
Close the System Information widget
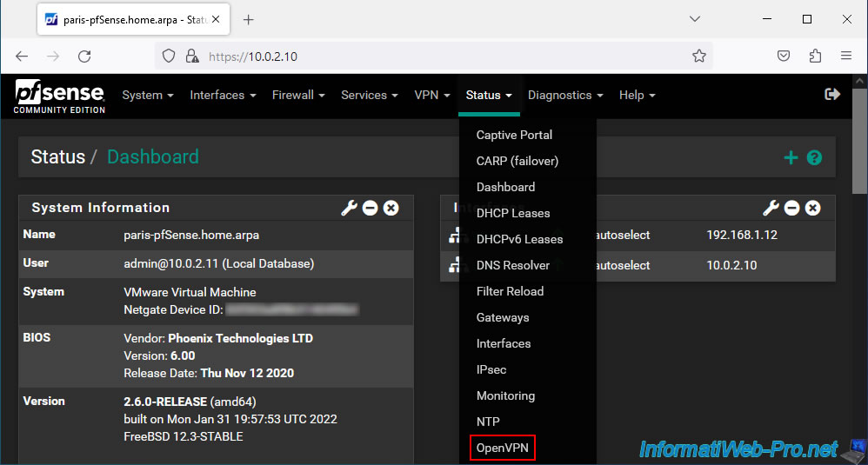point(391,208)
